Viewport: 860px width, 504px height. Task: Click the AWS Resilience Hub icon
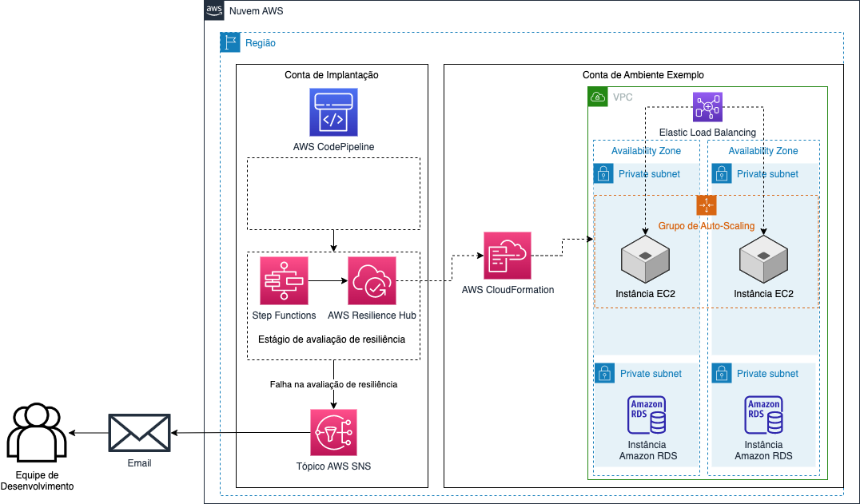click(372, 280)
